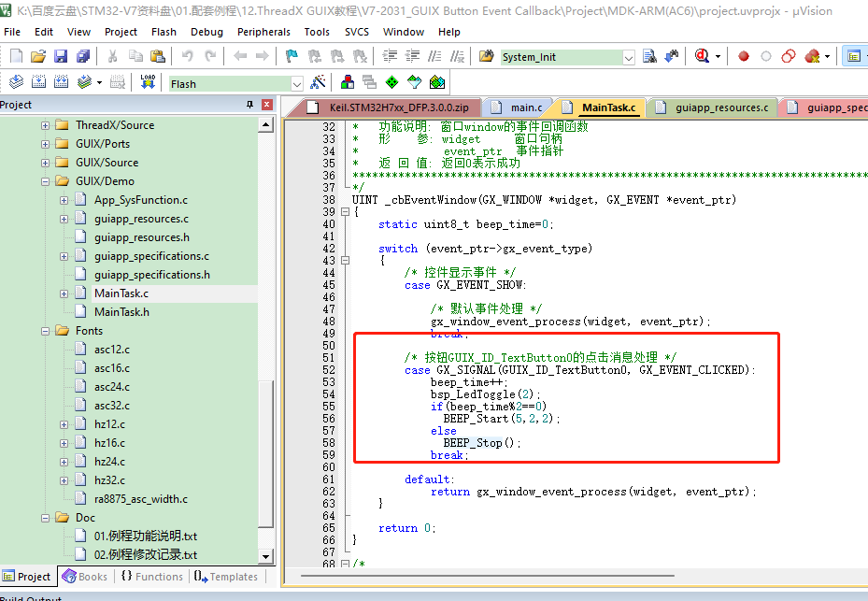868x601 pixels.
Task: Select guiapp_specifications.h in the project tree
Action: click(151, 275)
